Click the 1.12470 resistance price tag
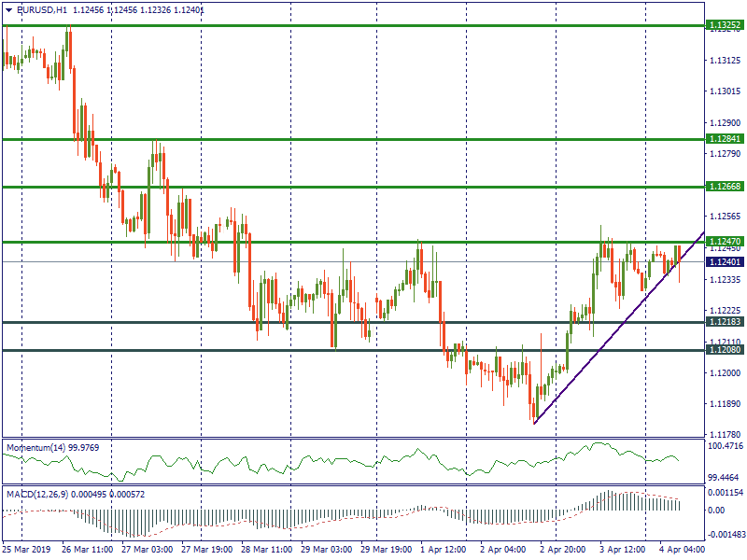Image resolution: width=747 pixels, height=560 pixels. pyautogui.click(x=725, y=242)
